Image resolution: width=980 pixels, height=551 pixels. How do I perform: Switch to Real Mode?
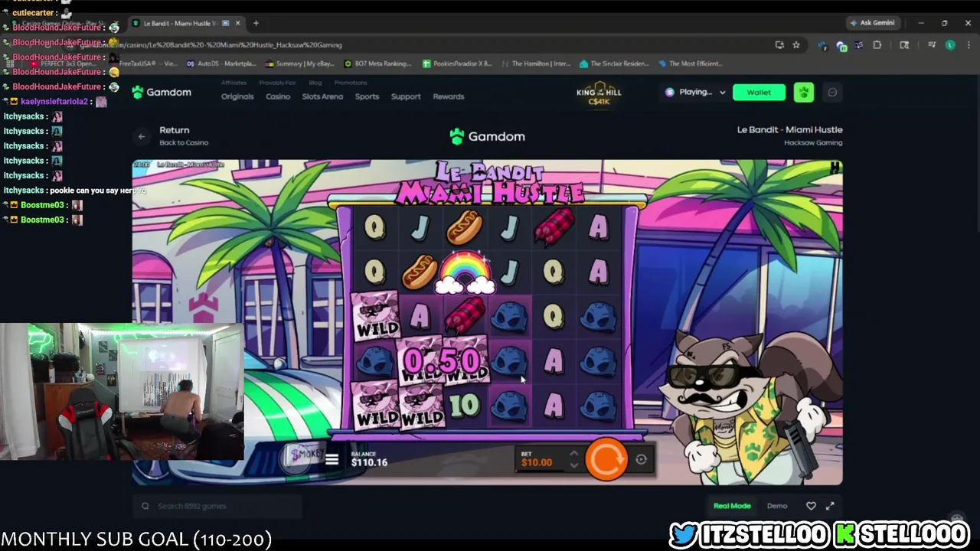pyautogui.click(x=732, y=506)
